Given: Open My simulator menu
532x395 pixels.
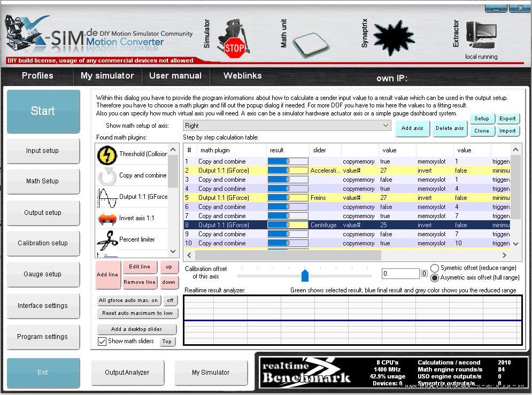Looking at the screenshot, I should tap(107, 75).
